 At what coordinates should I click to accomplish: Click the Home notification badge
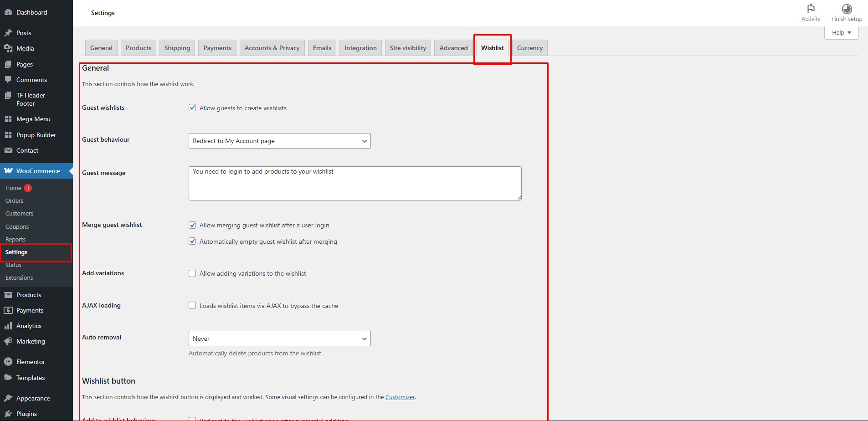(x=28, y=188)
